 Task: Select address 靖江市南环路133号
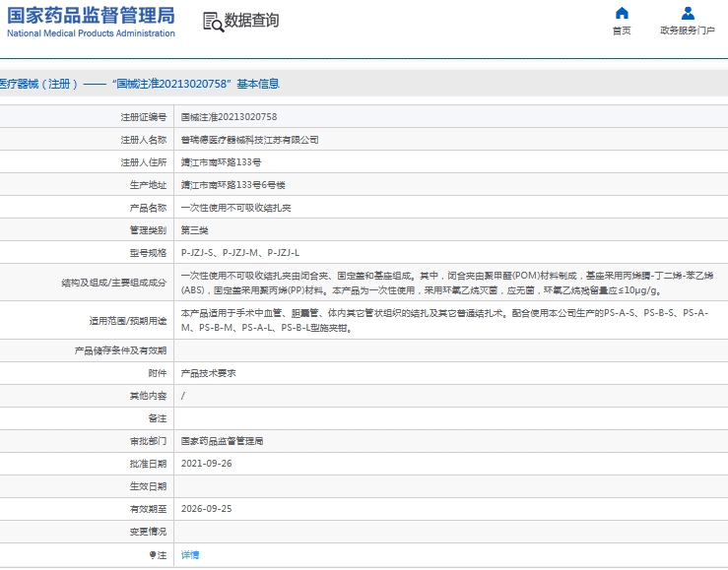point(221,162)
